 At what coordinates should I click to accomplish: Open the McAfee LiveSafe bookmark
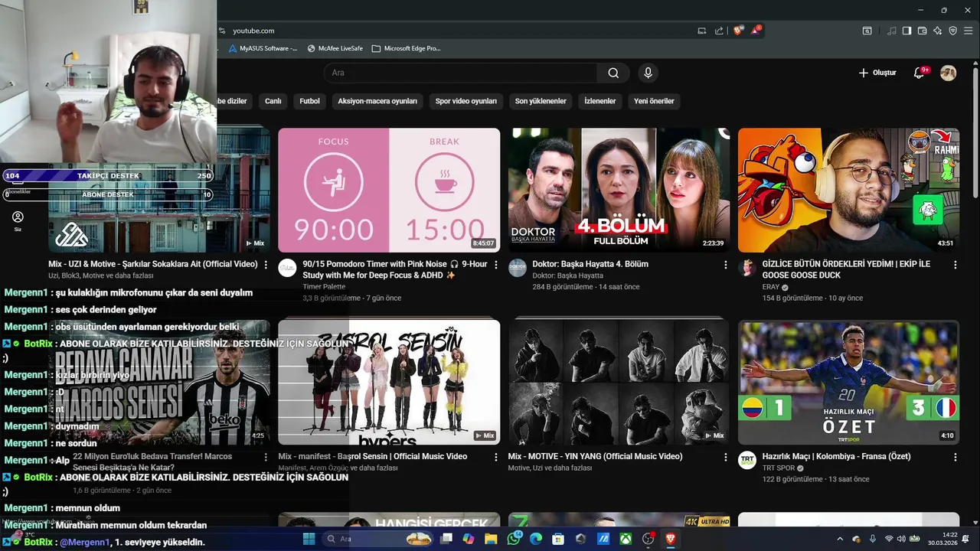tap(335, 48)
